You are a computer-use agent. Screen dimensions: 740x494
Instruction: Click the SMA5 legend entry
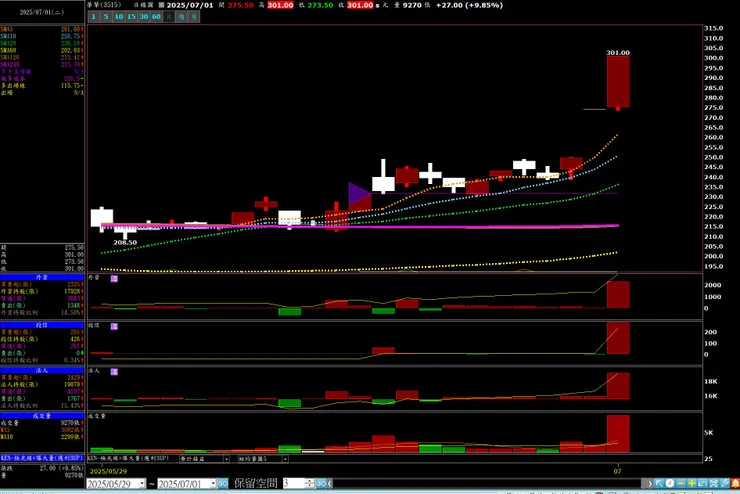pyautogui.click(x=42, y=29)
